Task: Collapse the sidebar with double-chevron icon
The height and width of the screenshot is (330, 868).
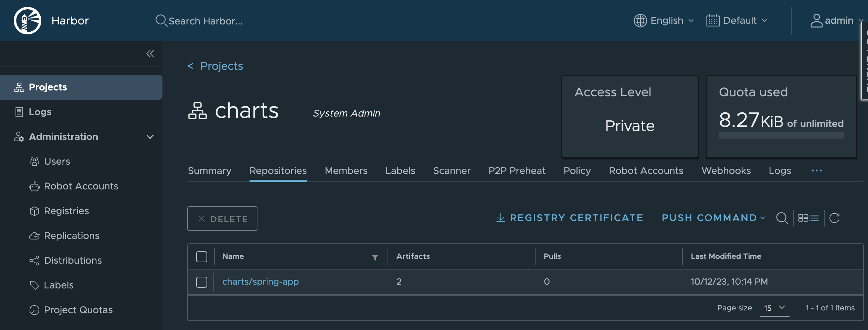Action: point(150,54)
